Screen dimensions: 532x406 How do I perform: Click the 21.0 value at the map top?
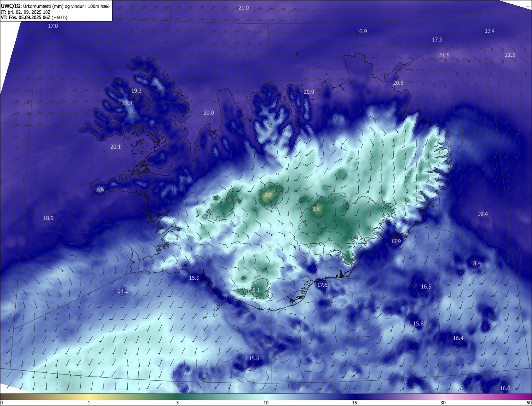coord(244,8)
